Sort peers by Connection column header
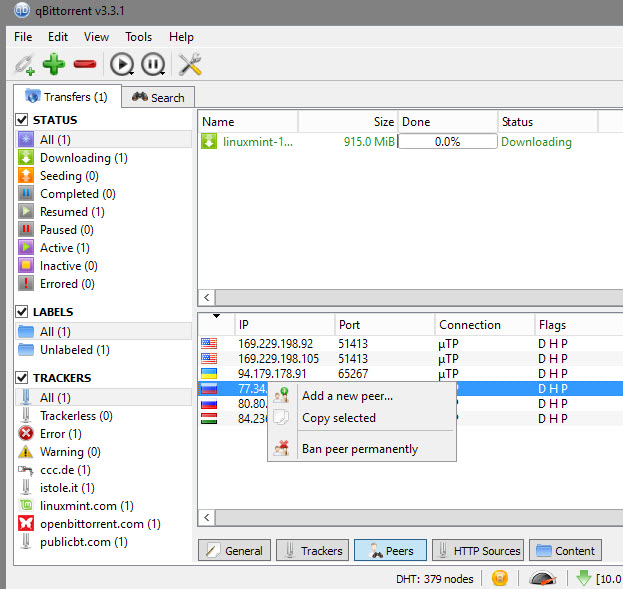 [485, 325]
